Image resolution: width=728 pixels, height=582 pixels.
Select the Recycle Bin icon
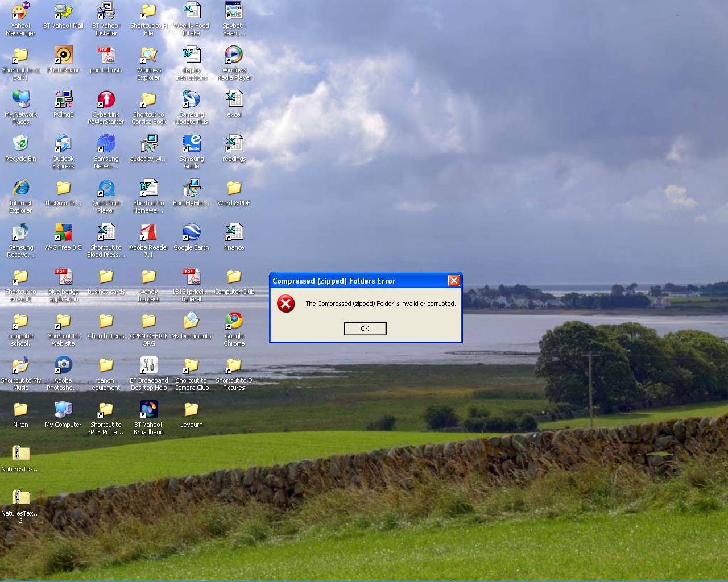tap(20, 144)
